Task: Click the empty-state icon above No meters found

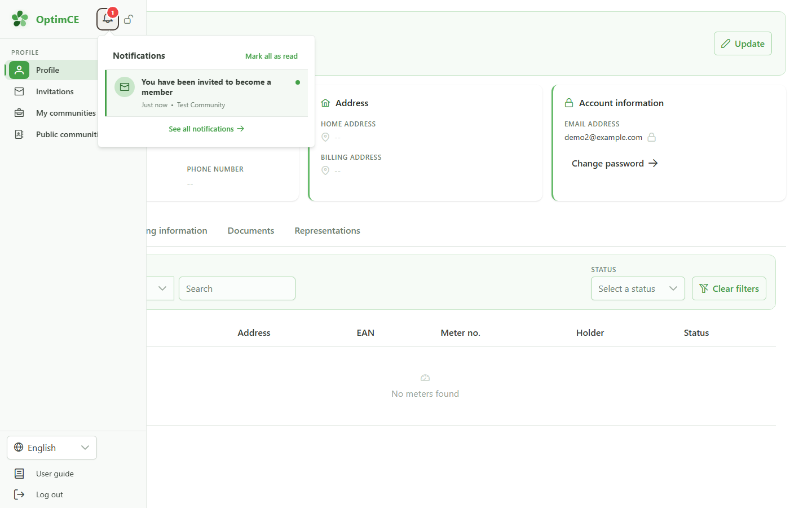Action: (x=425, y=378)
